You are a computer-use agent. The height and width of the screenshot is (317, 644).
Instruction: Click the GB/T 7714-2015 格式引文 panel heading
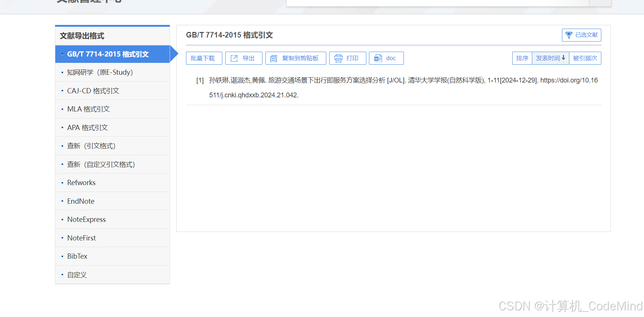(x=229, y=35)
